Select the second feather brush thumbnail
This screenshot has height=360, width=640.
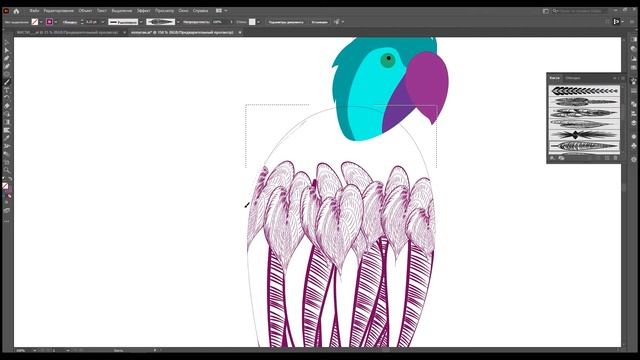coord(584,102)
